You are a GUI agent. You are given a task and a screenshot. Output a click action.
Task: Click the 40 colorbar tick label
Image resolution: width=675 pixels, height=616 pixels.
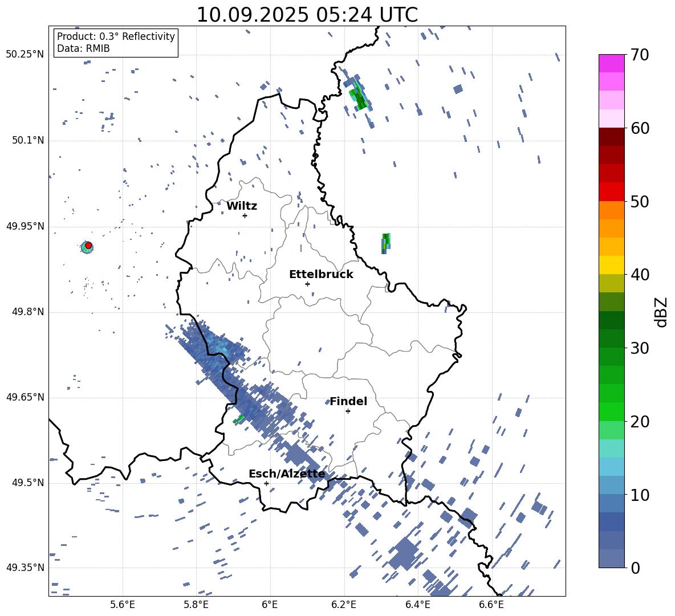point(640,275)
